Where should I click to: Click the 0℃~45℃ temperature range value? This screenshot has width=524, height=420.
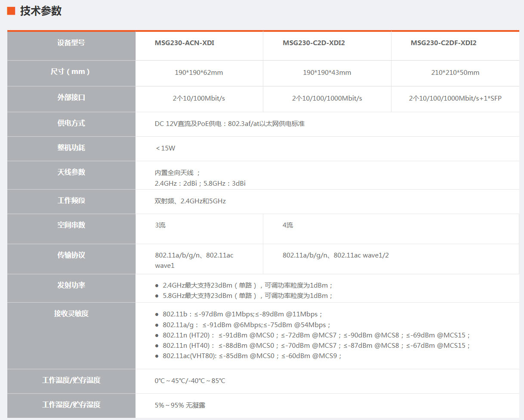click(x=190, y=381)
